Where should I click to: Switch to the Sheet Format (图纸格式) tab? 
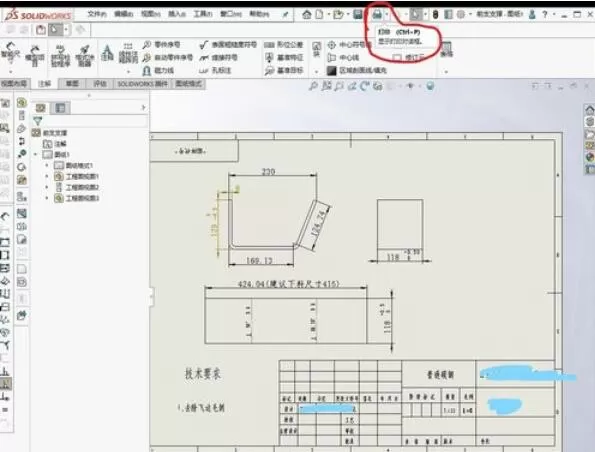coord(189,84)
